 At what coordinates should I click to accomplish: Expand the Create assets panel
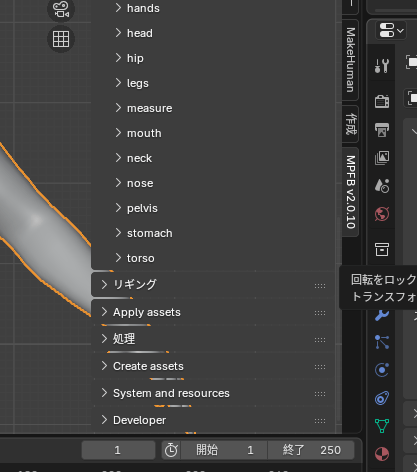pyautogui.click(x=213, y=366)
